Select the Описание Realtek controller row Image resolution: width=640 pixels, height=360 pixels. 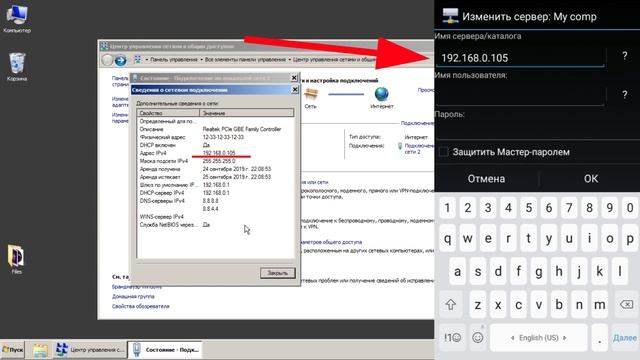(x=216, y=129)
